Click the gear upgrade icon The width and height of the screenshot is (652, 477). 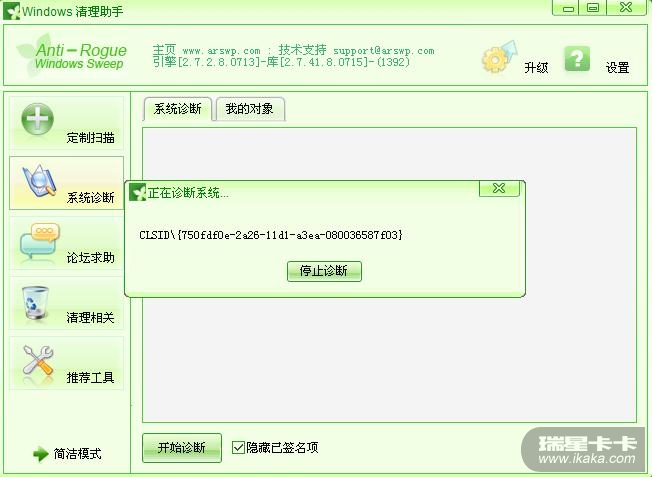coord(500,57)
